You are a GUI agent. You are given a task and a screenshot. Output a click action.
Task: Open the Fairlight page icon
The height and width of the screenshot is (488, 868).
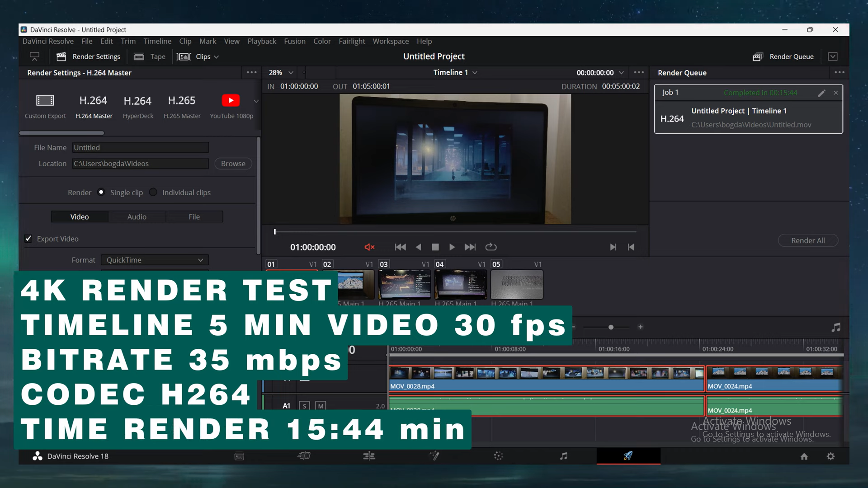tap(563, 456)
